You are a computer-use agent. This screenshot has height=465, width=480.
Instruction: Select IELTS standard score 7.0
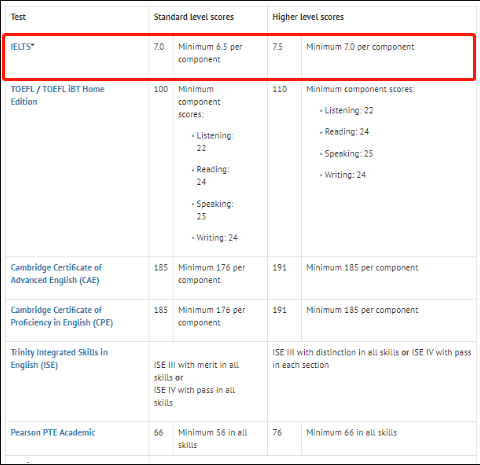click(x=159, y=47)
